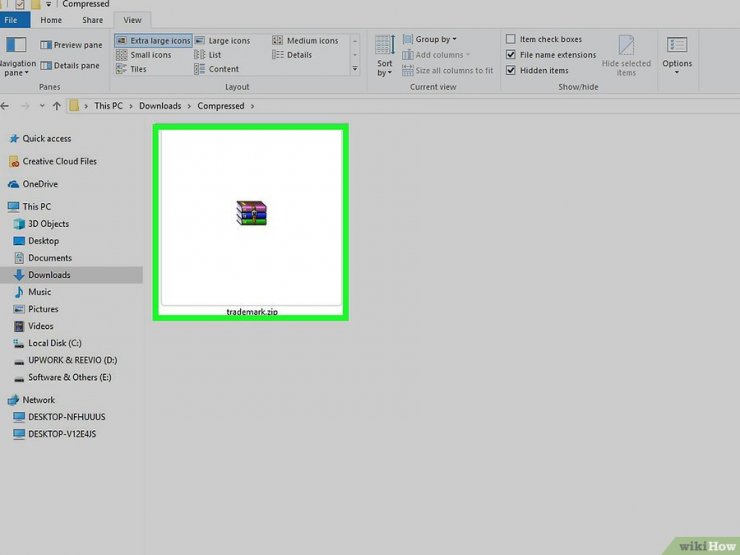This screenshot has width=740, height=555.
Task: Open Documents in sidebar
Action: click(50, 258)
